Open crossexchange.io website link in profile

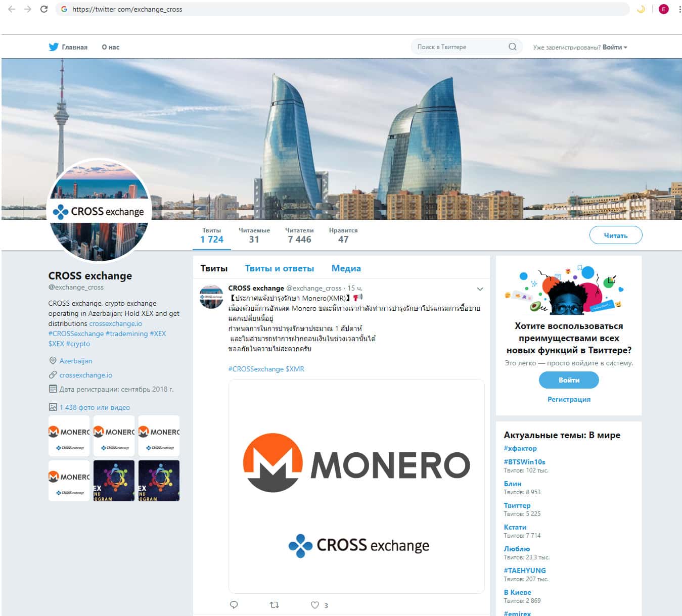(86, 375)
